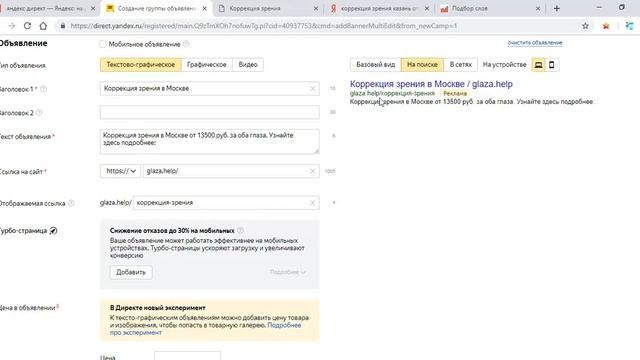640x360 pixels.
Task: Select Видео ad type
Action: [248, 64]
